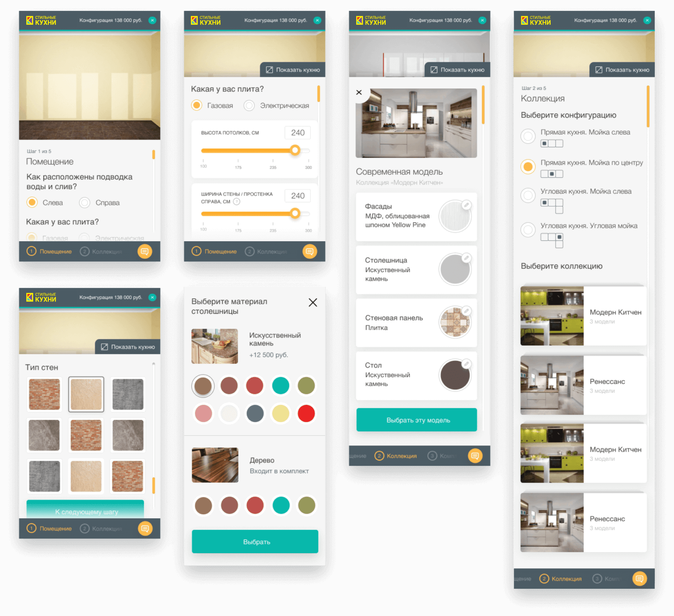Click ВЫСОТА ПОТОЛКОВ value field 240
674x616 pixels.
pyautogui.click(x=298, y=133)
